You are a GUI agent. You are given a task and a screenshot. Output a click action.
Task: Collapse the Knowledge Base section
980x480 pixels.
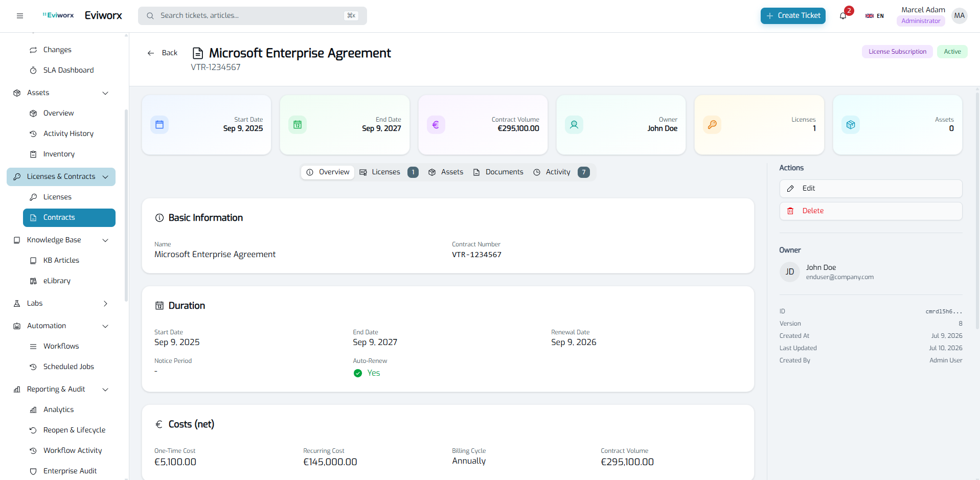pos(61,240)
